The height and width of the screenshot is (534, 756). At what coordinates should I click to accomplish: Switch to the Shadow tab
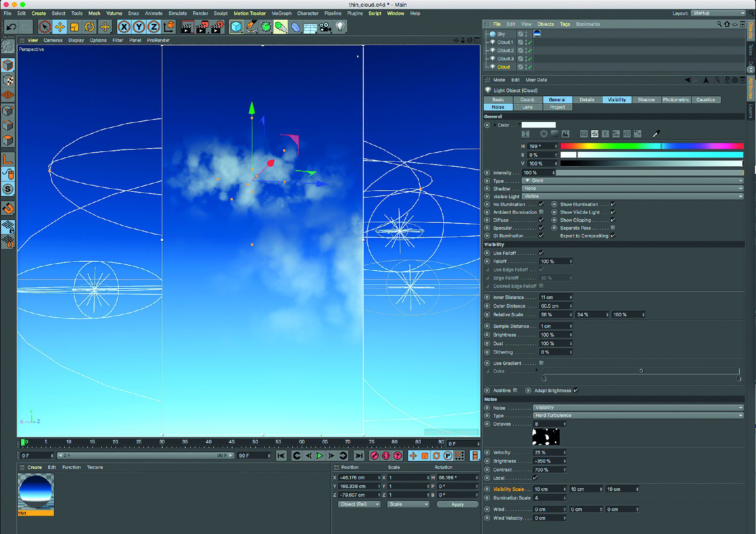click(x=646, y=100)
